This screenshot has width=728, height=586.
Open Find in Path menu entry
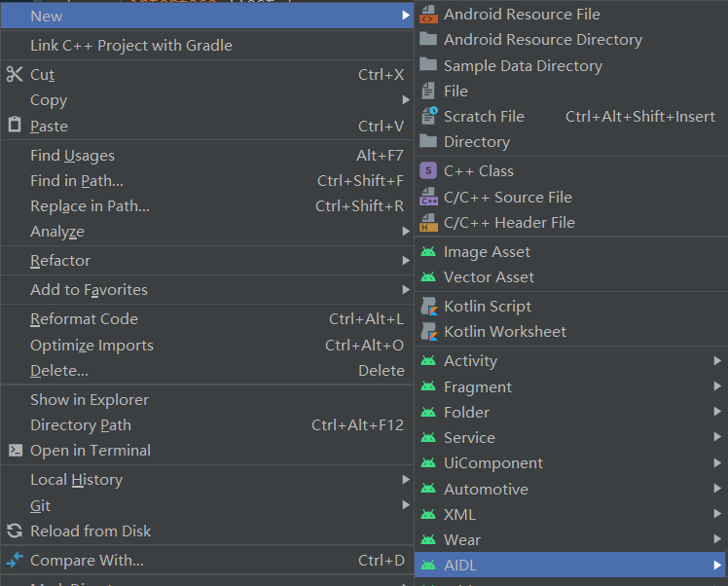[207, 181]
